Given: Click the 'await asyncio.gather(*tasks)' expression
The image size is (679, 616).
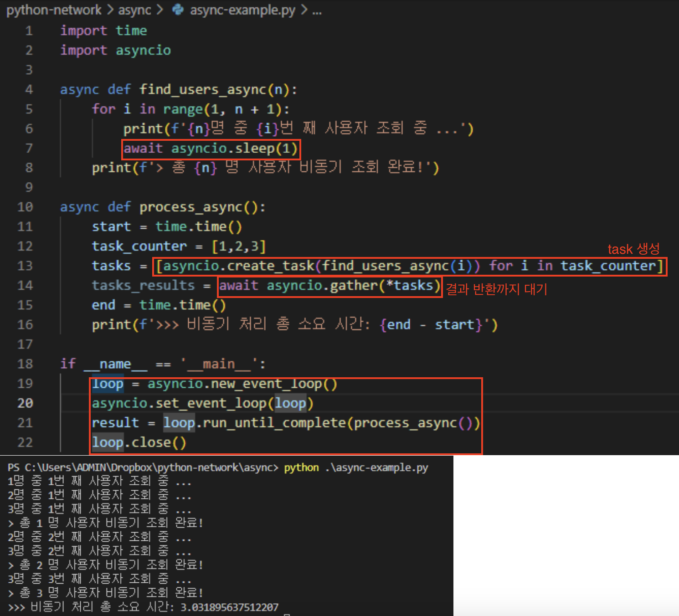Looking at the screenshot, I should 330,286.
